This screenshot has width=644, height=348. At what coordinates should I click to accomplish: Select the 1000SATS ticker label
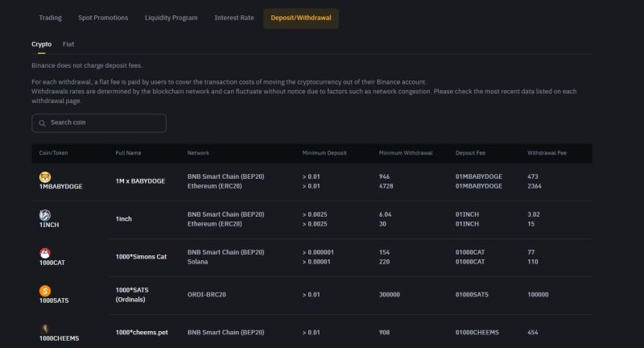tap(54, 300)
